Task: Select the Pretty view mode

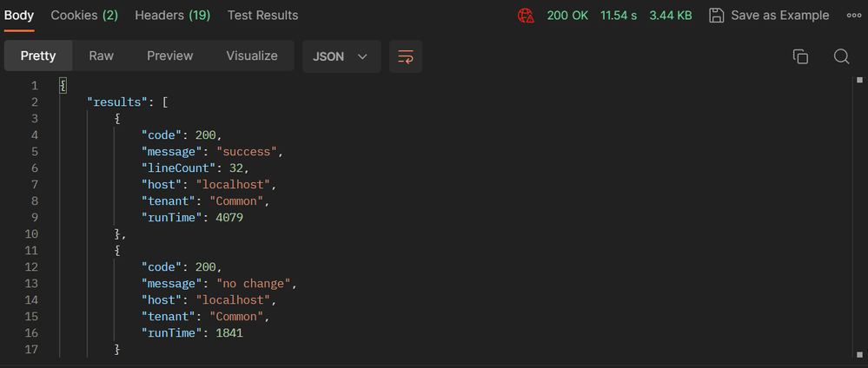Action: point(38,56)
